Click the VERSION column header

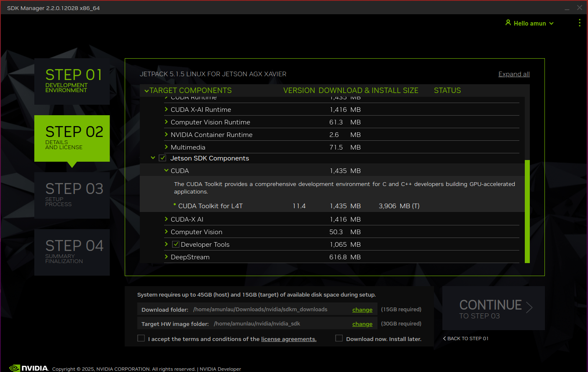[299, 90]
